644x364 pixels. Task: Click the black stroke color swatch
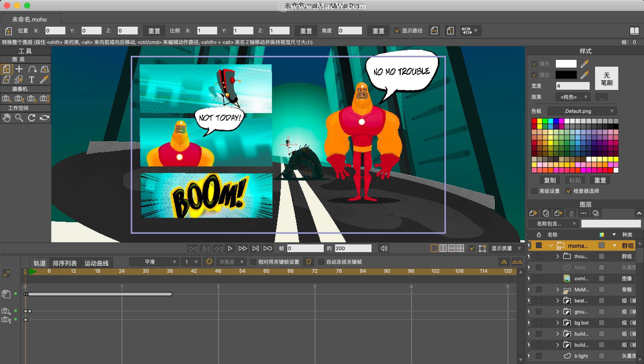tap(566, 75)
